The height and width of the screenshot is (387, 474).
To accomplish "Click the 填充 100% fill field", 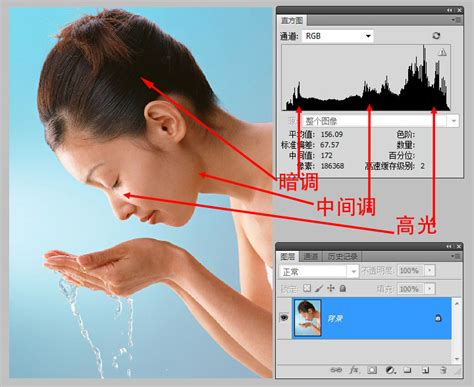I will pos(411,288).
